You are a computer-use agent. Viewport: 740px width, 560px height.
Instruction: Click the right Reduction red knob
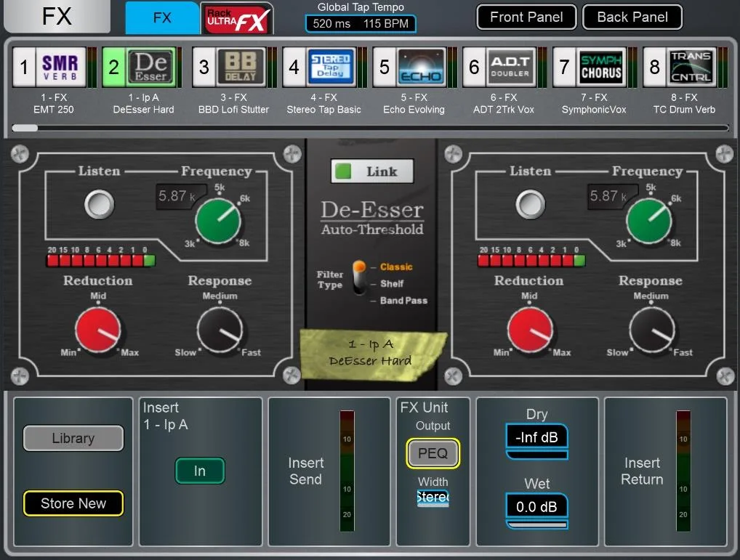[530, 330]
